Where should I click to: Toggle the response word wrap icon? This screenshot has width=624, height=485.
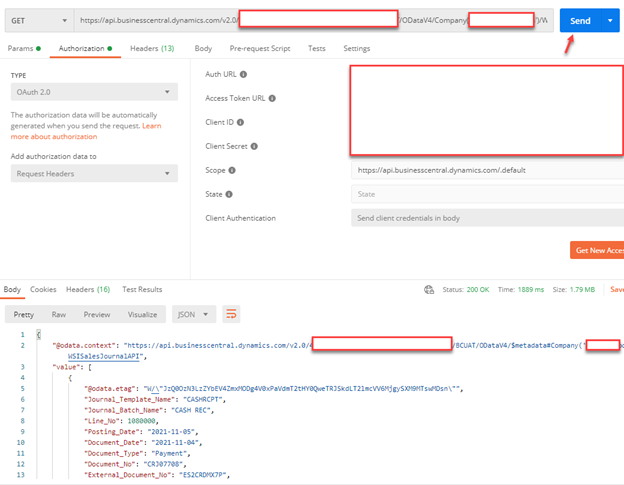[x=231, y=314]
